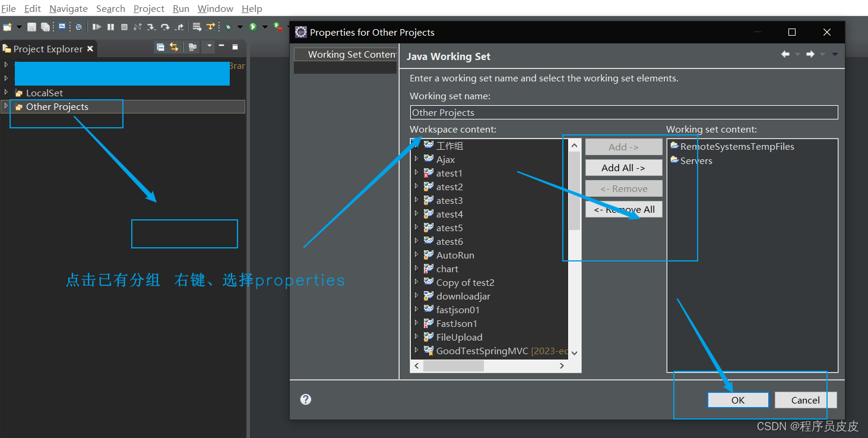Click the Disconnect debug icon
Viewport: 868px width, 438px height.
(138, 27)
